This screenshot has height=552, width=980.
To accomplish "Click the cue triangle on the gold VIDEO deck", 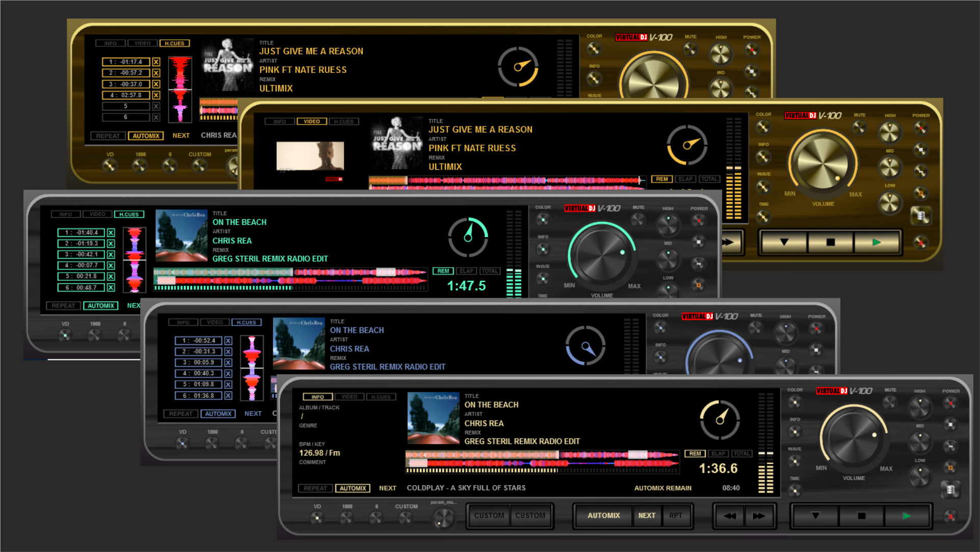I will (x=784, y=242).
